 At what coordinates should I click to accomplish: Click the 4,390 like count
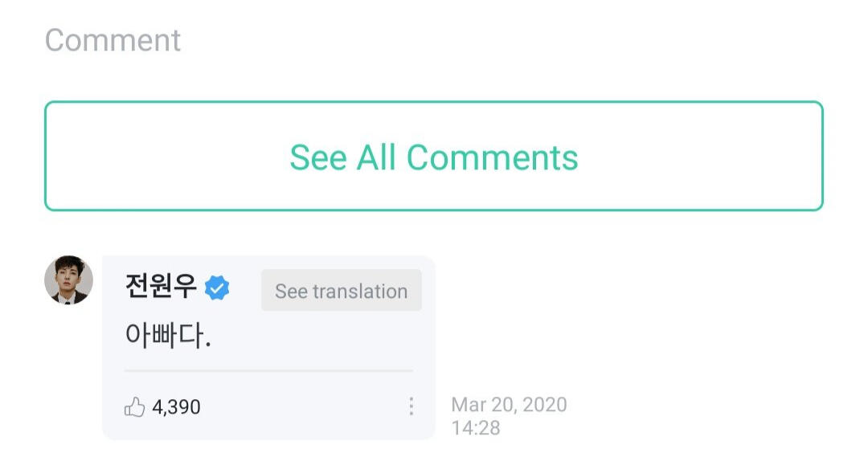click(x=176, y=407)
